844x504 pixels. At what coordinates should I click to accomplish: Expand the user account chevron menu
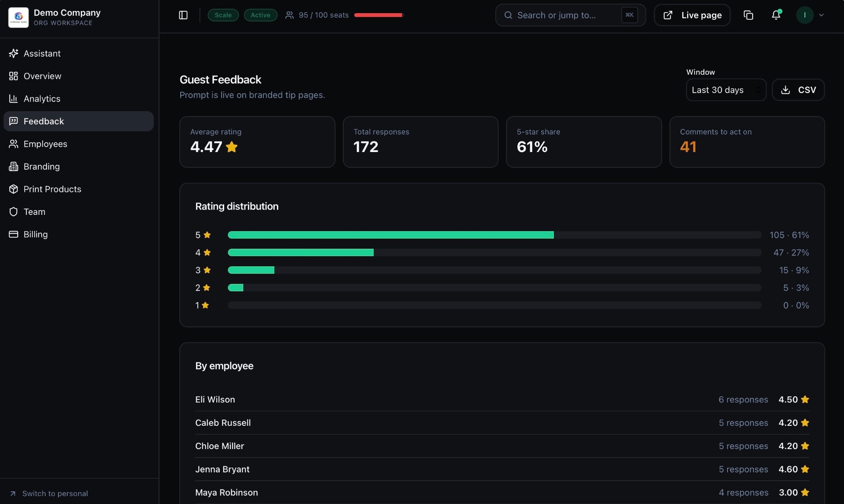(821, 15)
